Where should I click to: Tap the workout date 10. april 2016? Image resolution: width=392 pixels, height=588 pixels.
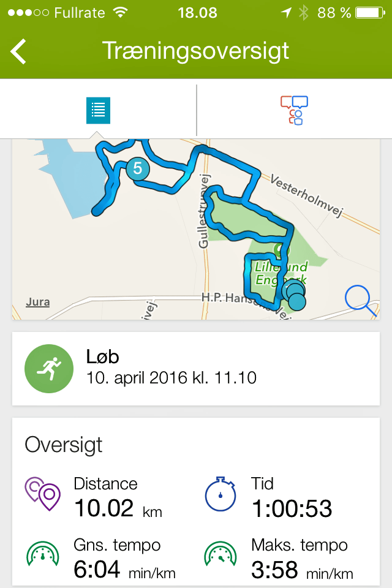[171, 377]
